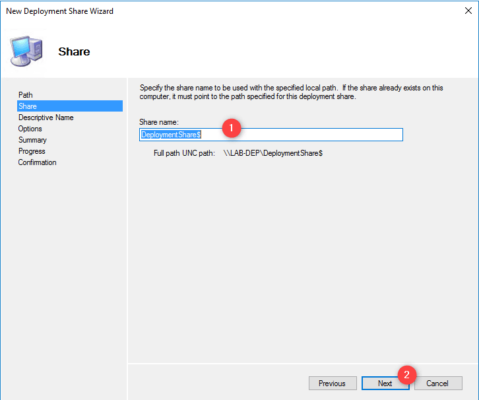Image resolution: width=479 pixels, height=400 pixels.
Task: Click the \\LAB-DEP\DeploymentShare$ UNC path text
Action: 273,153
